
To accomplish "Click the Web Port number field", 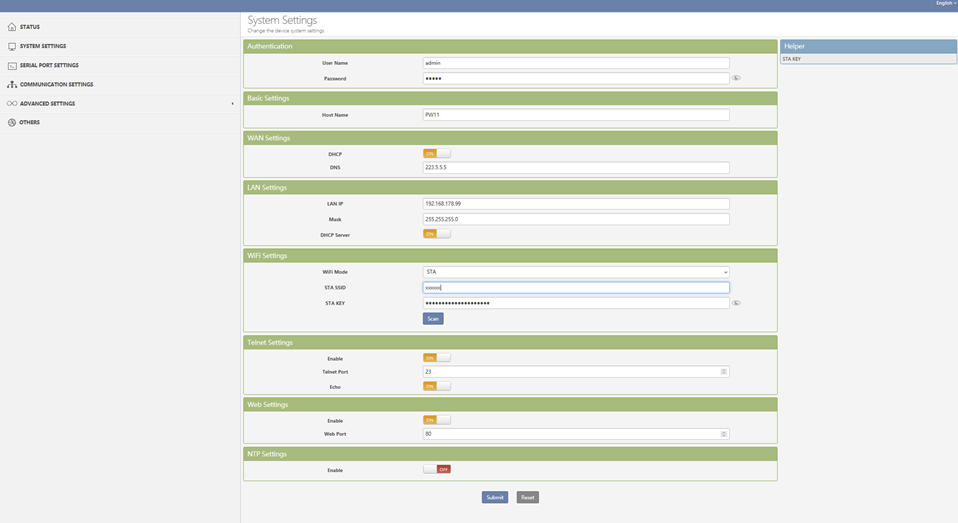I will (576, 434).
